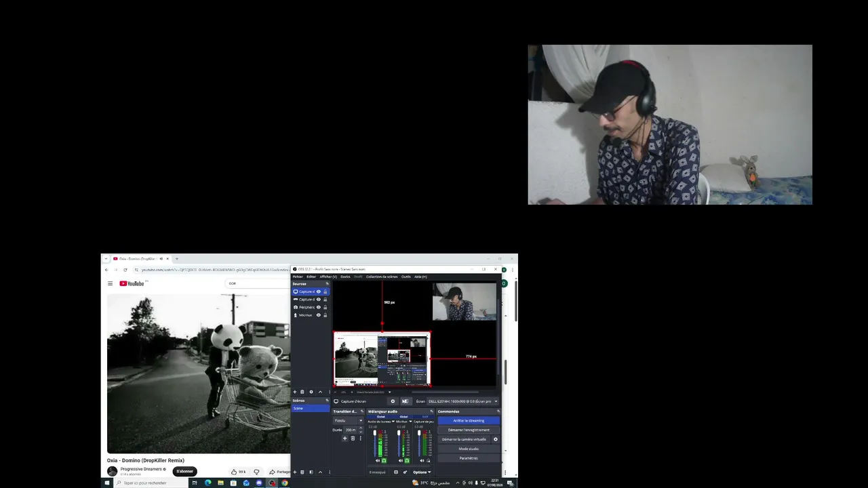Show hidden system tray icons
Screen dimensions: 868x488
(x=458, y=483)
